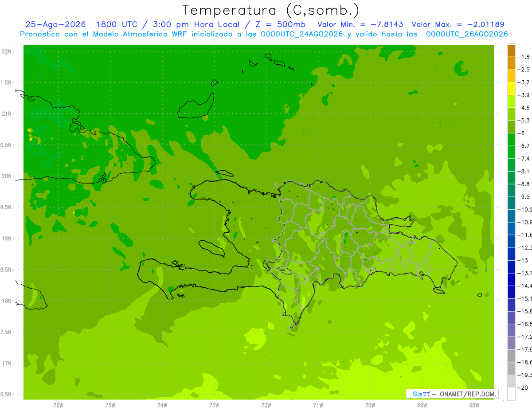Click the "ONAMET/REP.DOM." credit label
This screenshot has width=532, height=411.
(x=467, y=394)
